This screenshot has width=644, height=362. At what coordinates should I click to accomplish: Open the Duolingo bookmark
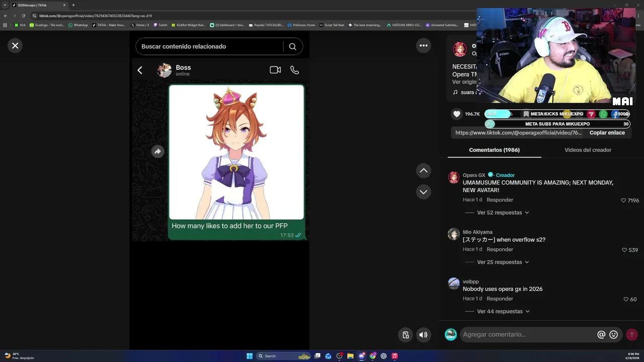pos(47,25)
